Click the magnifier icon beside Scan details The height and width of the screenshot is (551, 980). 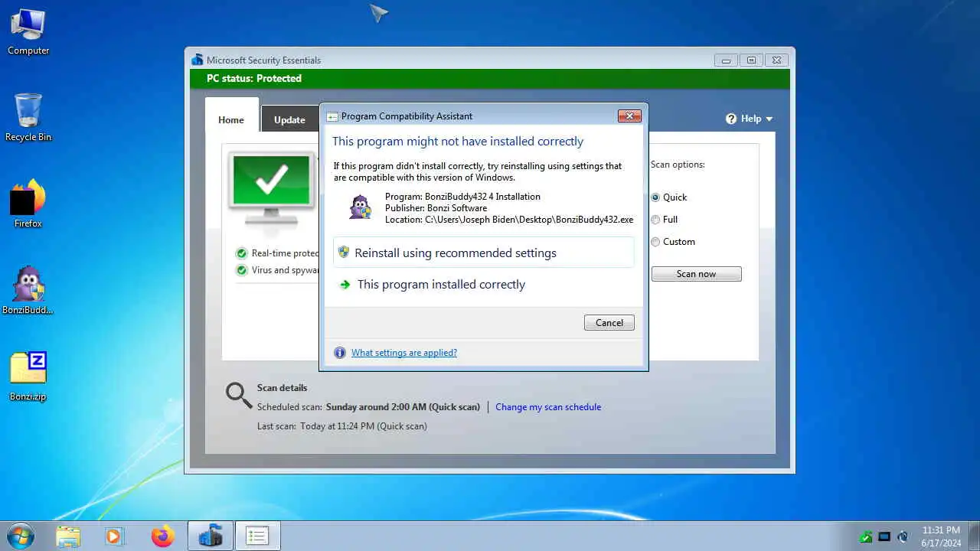(x=238, y=396)
